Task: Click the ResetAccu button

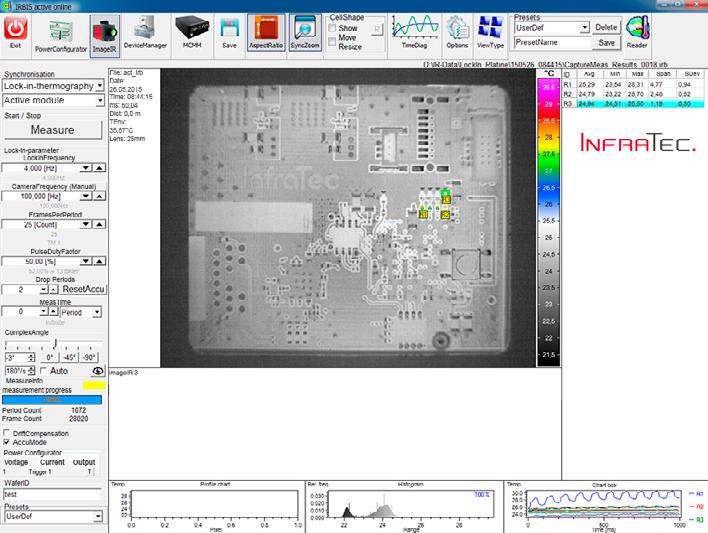Action: pos(83,289)
